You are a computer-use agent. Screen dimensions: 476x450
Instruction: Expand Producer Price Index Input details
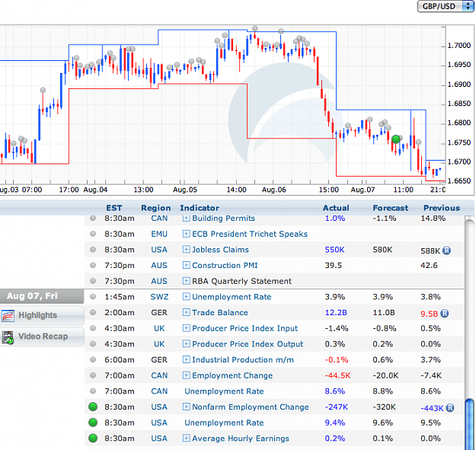[x=186, y=328]
